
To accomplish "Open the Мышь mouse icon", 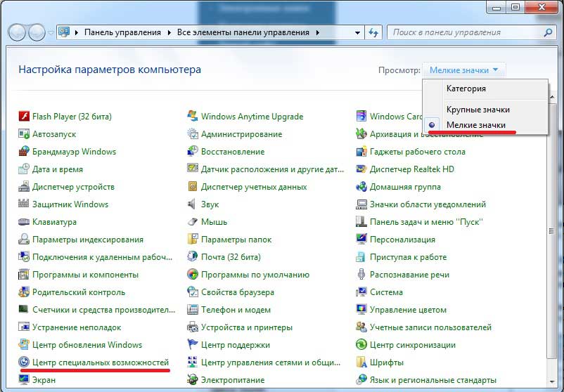I will tap(193, 222).
